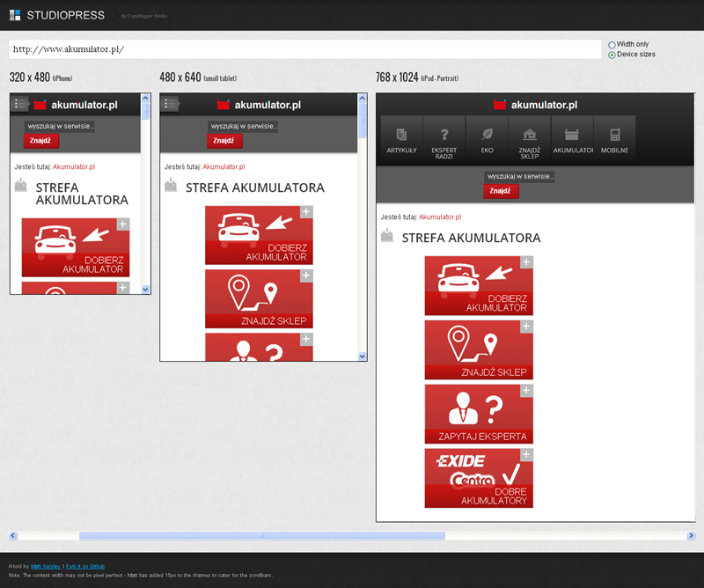704x588 pixels.
Task: Click the URL address input field
Action: pos(304,49)
